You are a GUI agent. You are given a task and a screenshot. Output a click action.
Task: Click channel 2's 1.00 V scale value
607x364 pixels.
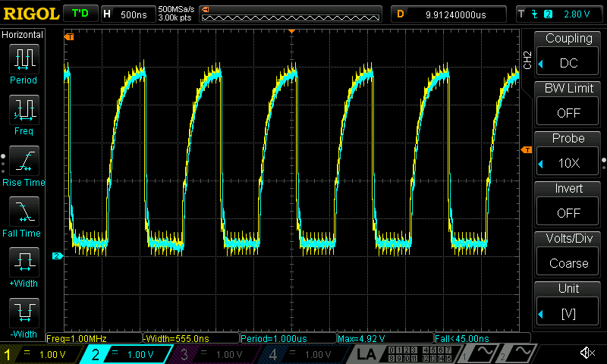pyautogui.click(x=140, y=354)
